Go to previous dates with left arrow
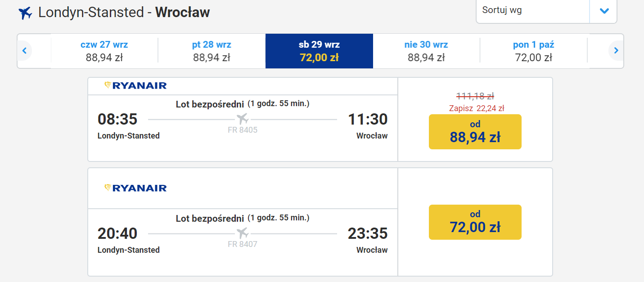644x282 pixels. coord(24,51)
